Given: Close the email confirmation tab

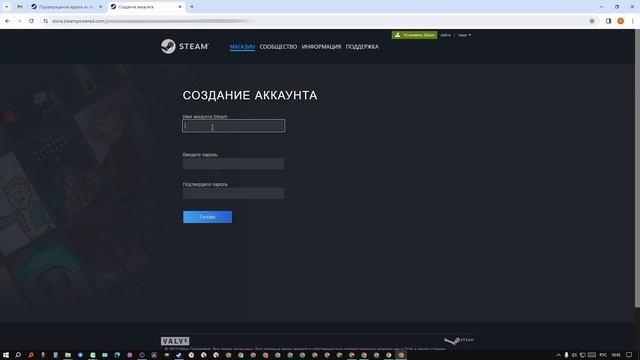Looking at the screenshot, I should pos(101,7).
